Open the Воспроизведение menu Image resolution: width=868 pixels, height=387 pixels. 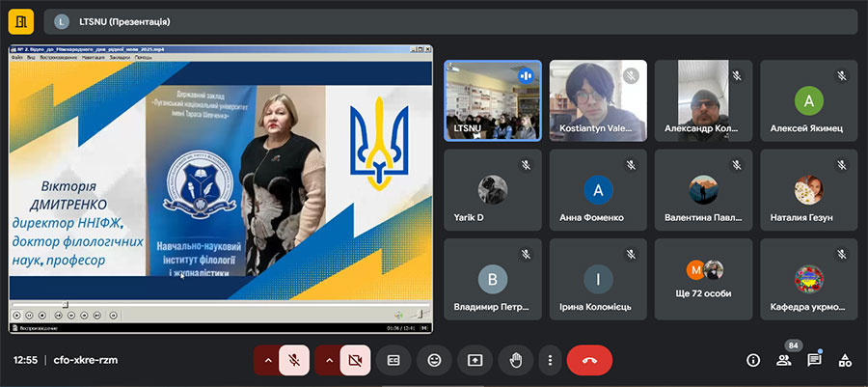pos(58,57)
